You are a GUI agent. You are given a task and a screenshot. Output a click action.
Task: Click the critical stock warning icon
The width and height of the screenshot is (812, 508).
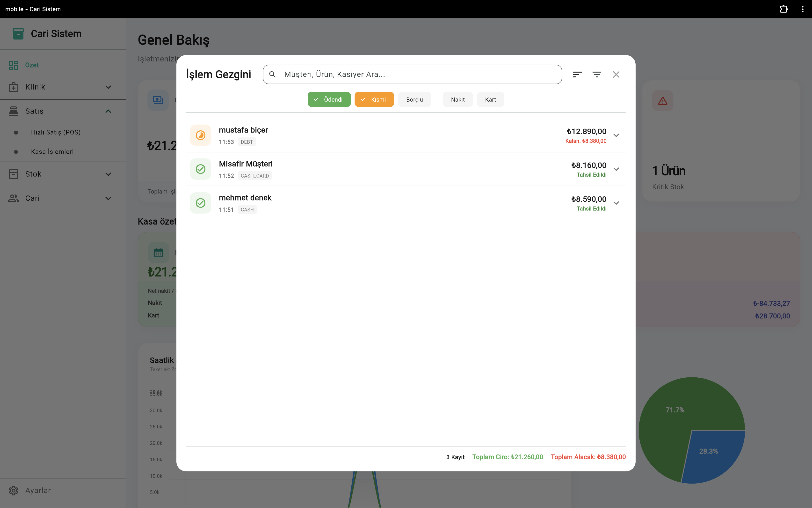662,101
